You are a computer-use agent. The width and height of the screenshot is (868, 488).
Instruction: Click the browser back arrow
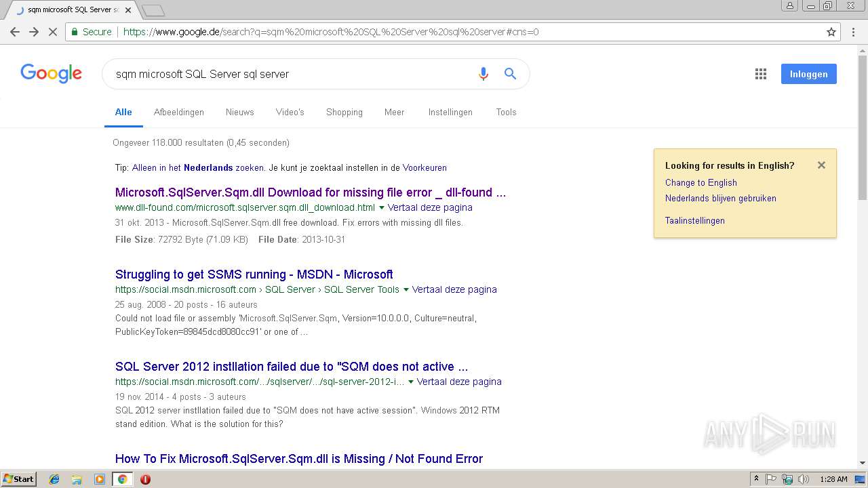[x=15, y=32]
